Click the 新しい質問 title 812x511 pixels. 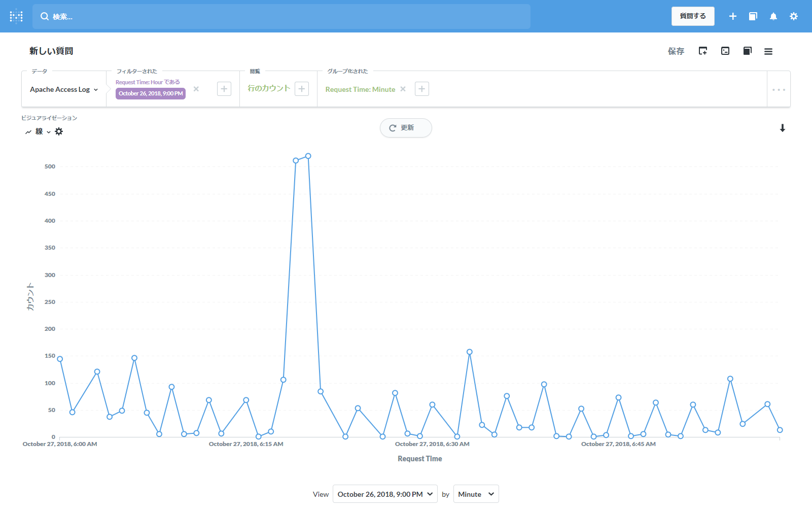(51, 51)
